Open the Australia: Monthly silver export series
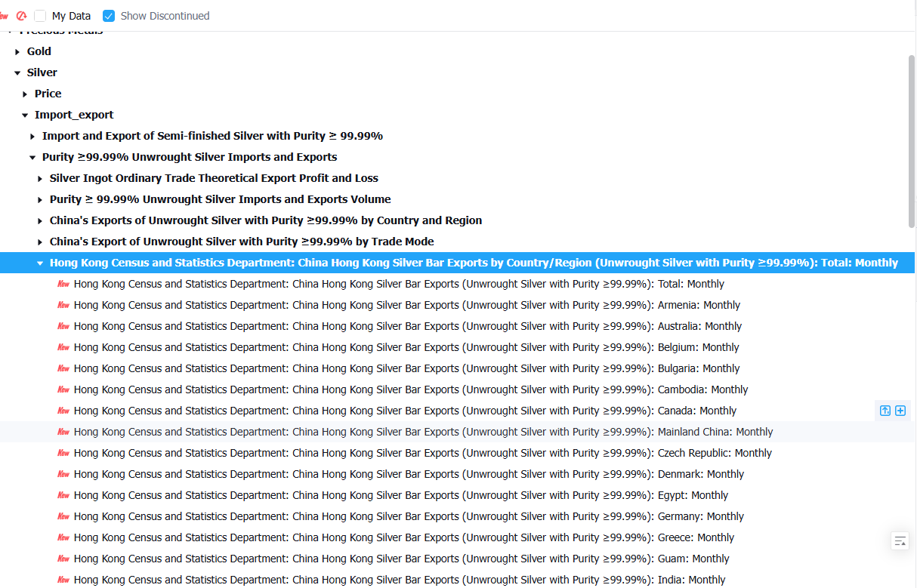The width and height of the screenshot is (917, 588). 408,326
